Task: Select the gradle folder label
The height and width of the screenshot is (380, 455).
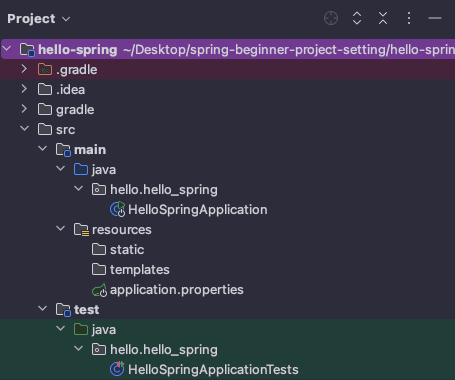Action: 75,110
